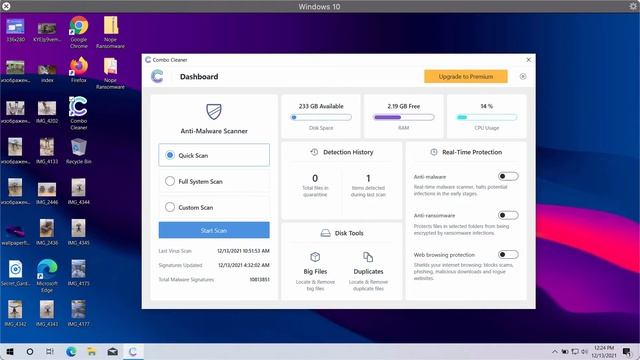Enable Anti-malware real-time protection
The height and width of the screenshot is (360, 640).
tap(508, 176)
